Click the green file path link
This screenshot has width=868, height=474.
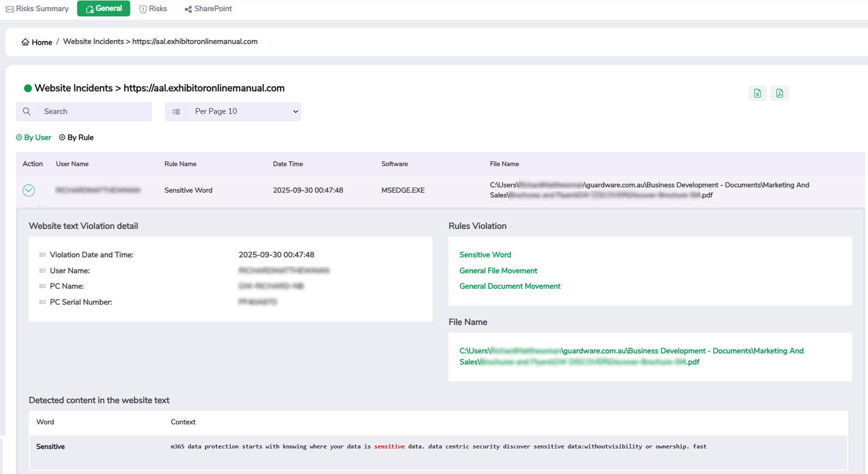[x=631, y=356]
